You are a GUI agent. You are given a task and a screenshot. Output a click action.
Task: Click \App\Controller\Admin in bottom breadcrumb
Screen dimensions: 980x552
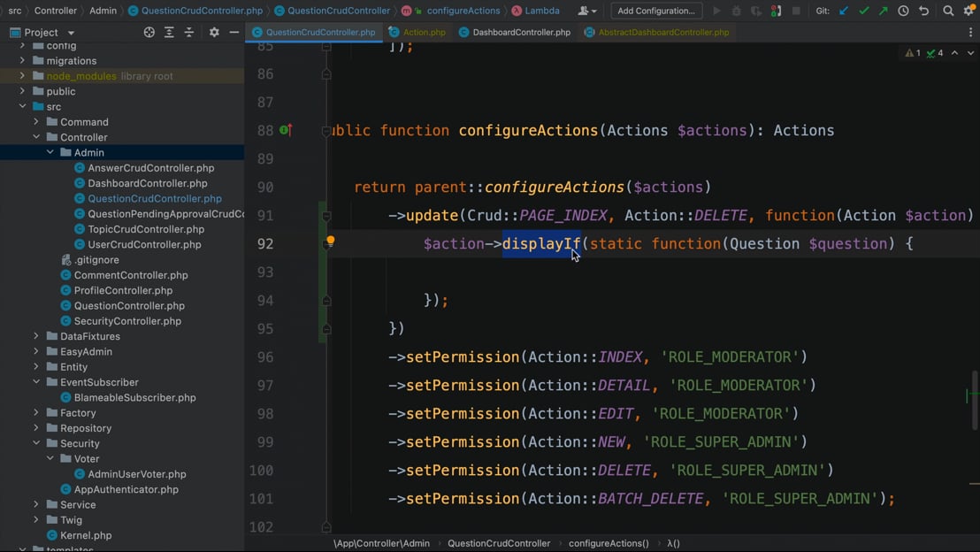(x=381, y=543)
